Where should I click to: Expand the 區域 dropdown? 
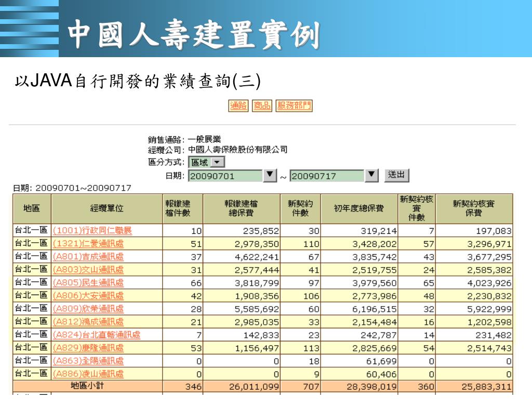point(217,162)
